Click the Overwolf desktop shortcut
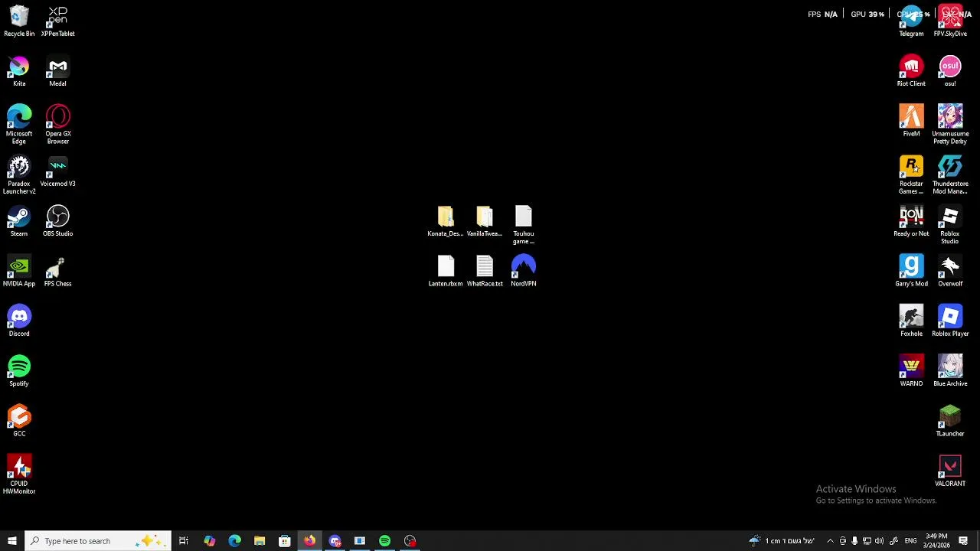The height and width of the screenshot is (551, 980). [950, 271]
